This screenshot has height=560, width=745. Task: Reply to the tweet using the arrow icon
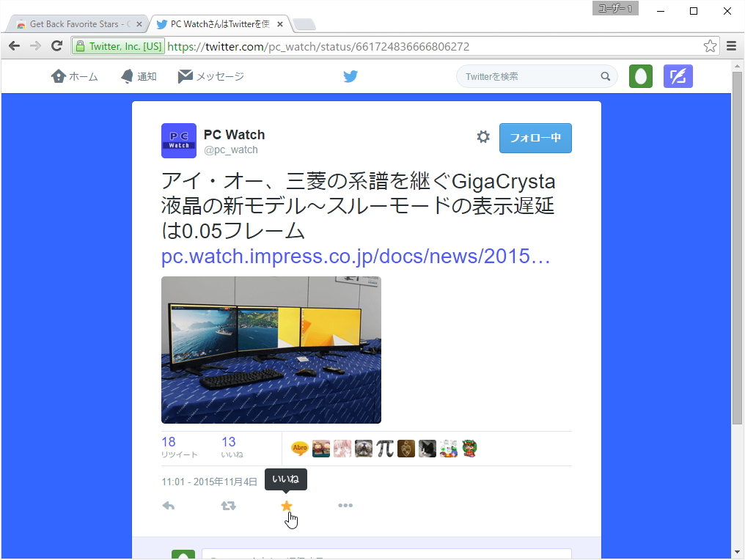(169, 505)
